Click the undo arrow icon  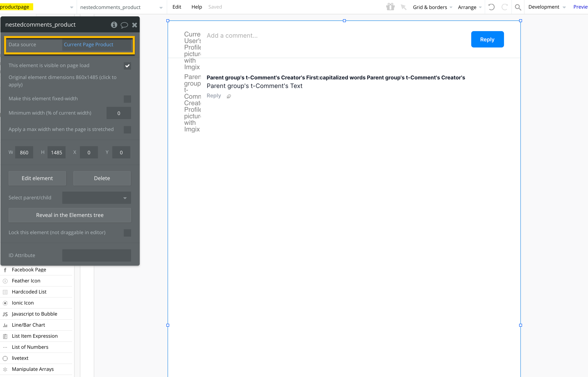coord(491,7)
